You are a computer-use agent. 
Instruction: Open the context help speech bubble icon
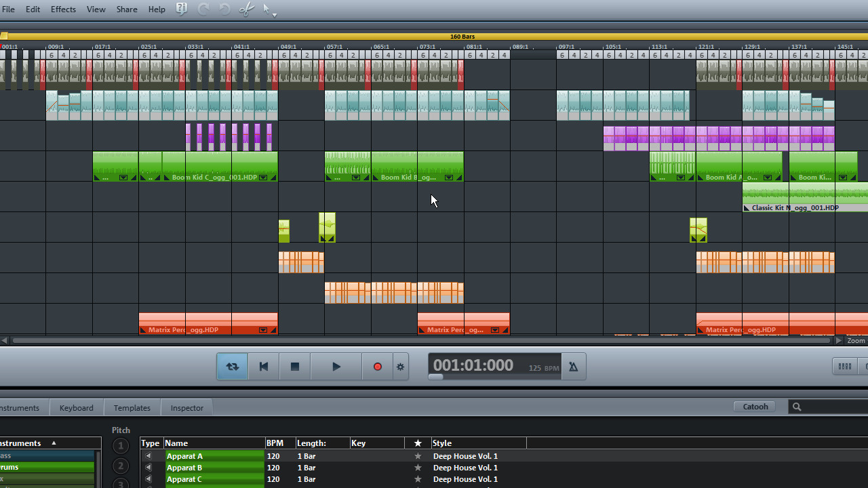click(182, 9)
